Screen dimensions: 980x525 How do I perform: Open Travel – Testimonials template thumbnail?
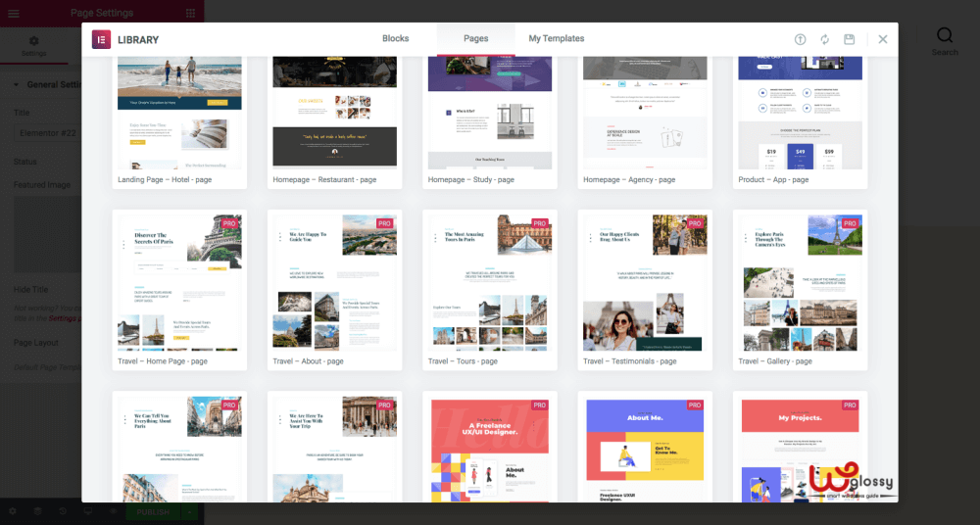pos(645,282)
